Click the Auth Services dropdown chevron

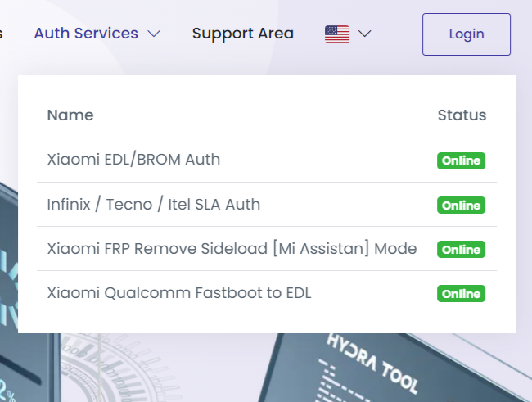(x=154, y=34)
